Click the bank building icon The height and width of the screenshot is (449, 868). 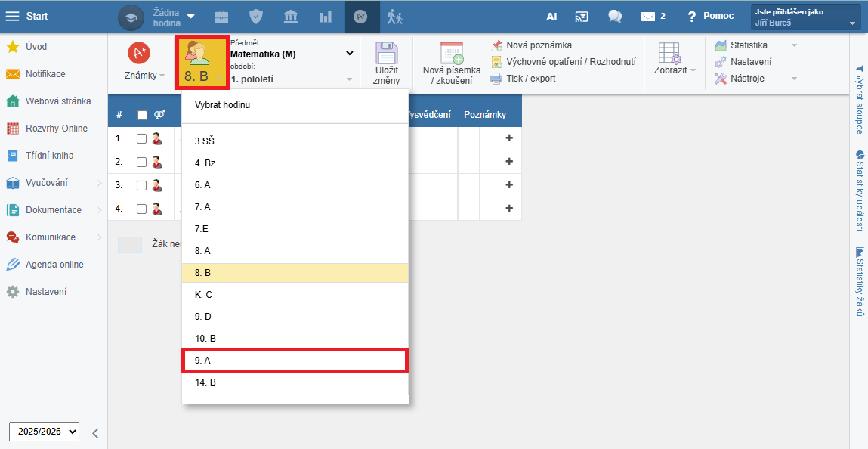tap(291, 17)
